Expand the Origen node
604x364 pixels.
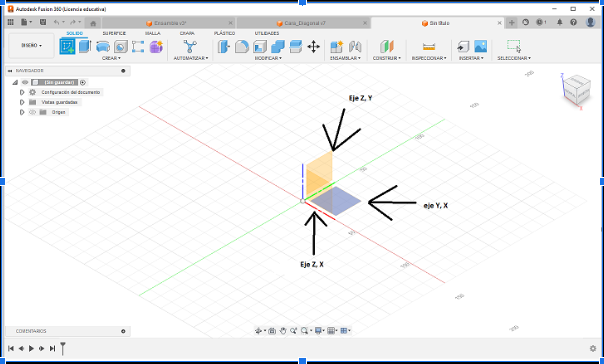22,112
